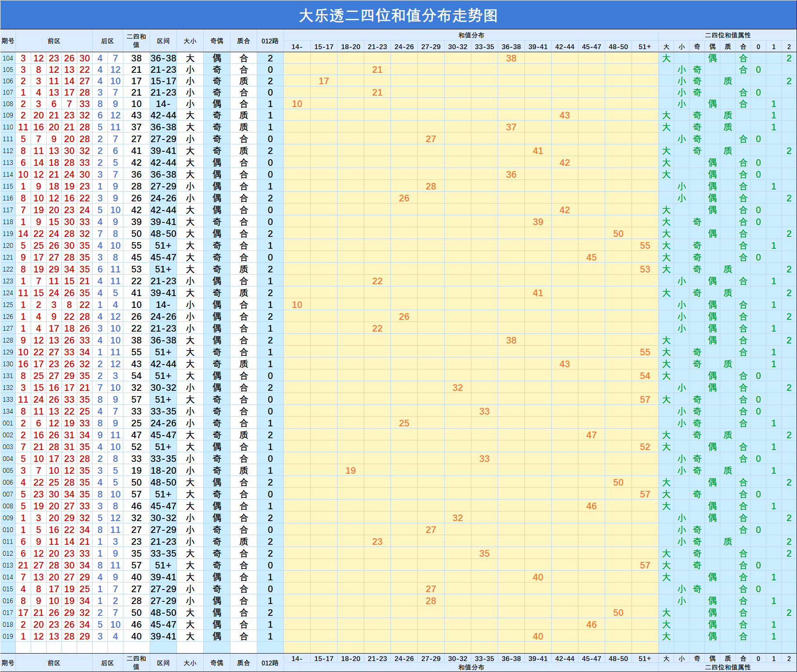Click the top 二四位和值属性 group header
Viewport: 797px width, 672px height.
[x=728, y=35]
